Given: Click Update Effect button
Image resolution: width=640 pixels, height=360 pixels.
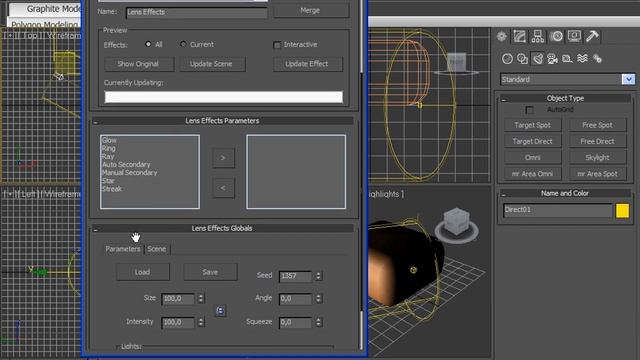Looking at the screenshot, I should pyautogui.click(x=307, y=64).
